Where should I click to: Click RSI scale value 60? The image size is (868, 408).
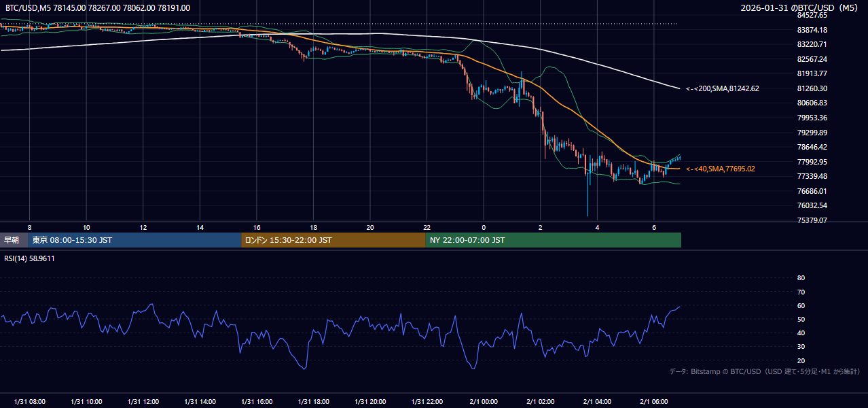(801, 305)
